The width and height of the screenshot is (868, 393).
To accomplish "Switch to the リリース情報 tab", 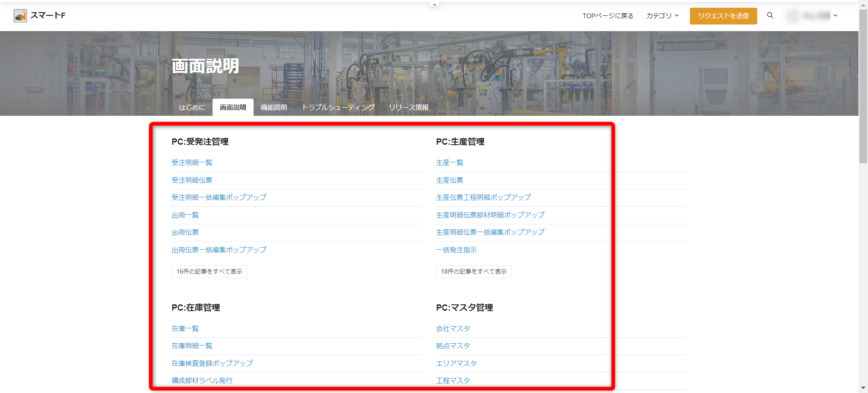I will click(x=408, y=108).
